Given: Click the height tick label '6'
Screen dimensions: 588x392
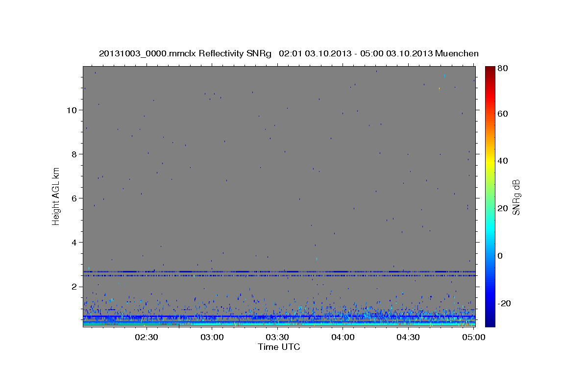Looking at the screenshot, I should click(74, 198).
